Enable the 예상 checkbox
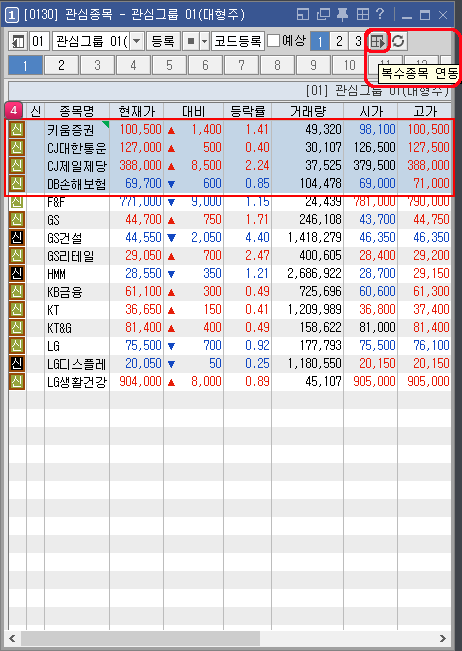 [x=273, y=41]
